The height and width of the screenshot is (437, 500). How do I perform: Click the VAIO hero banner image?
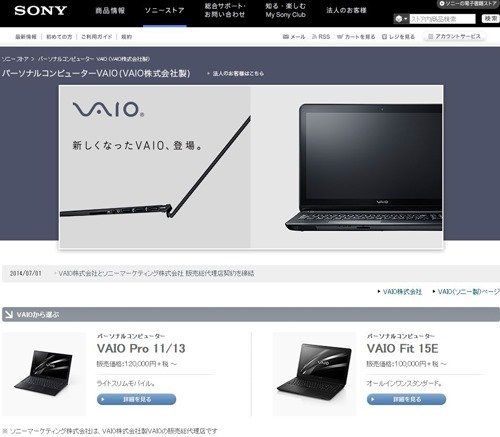point(251,167)
